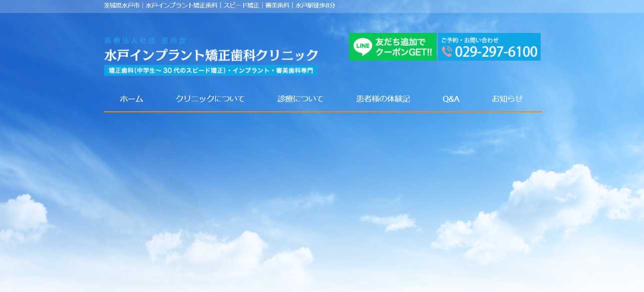
Task: Click the green LINE logo icon
Action: (x=362, y=47)
